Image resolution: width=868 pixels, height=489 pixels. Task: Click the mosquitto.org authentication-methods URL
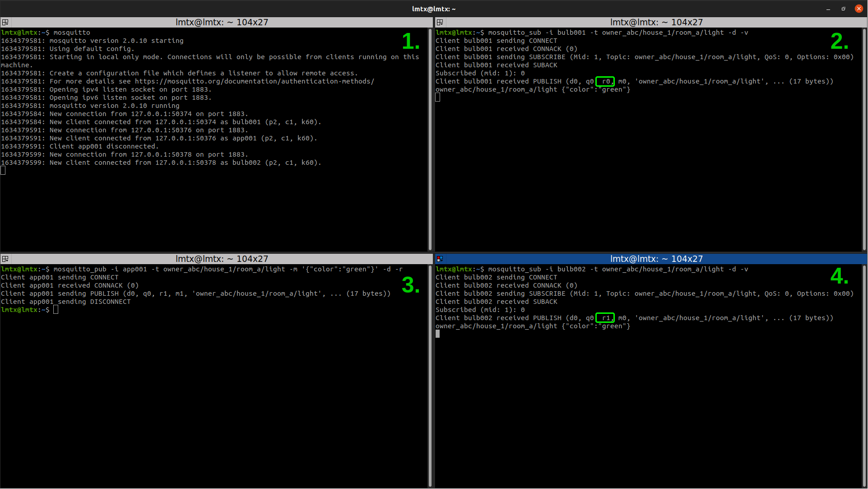[x=255, y=81]
